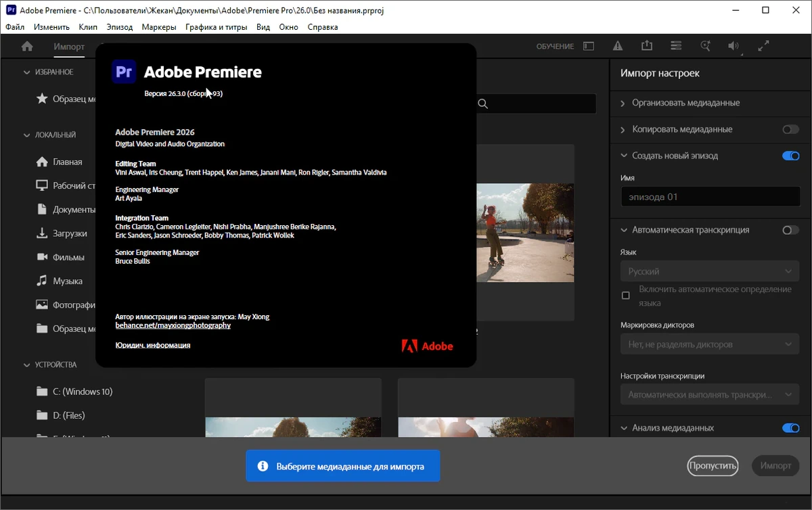812x510 pixels.
Task: Collapse the Анализ медиаданных section chevron
Action: [x=624, y=428]
